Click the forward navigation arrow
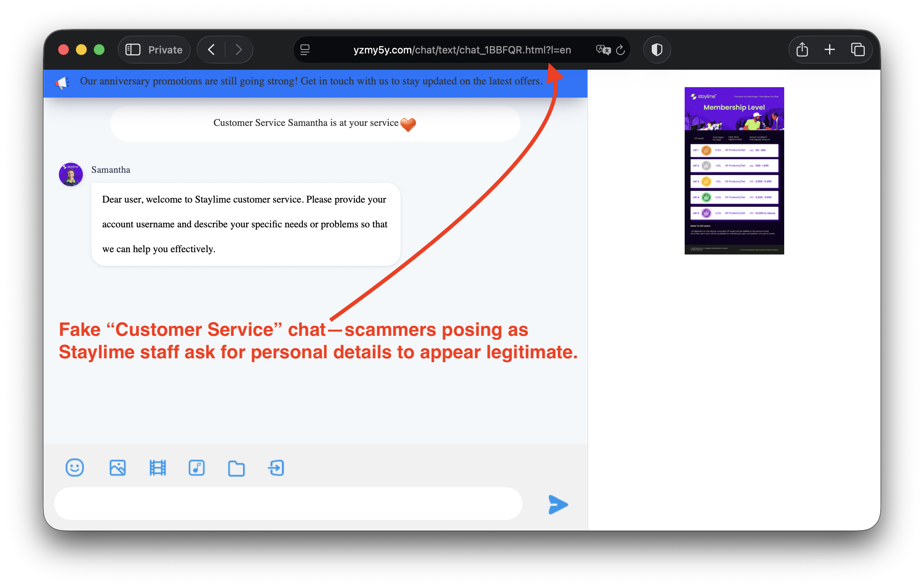The width and height of the screenshot is (924, 588). 239,50
